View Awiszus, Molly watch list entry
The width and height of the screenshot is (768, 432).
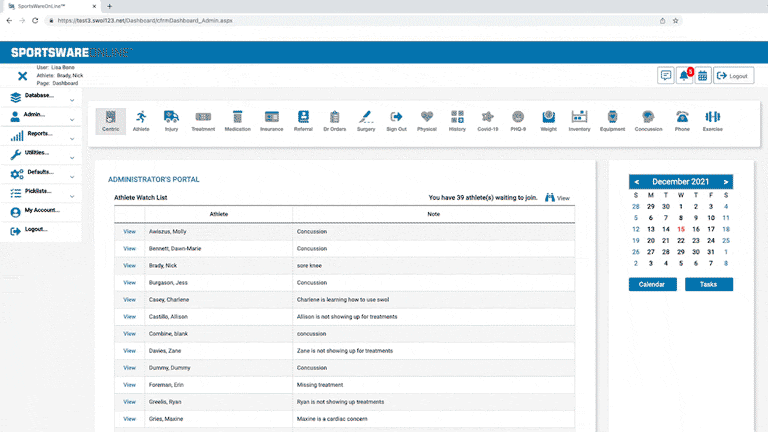129,231
